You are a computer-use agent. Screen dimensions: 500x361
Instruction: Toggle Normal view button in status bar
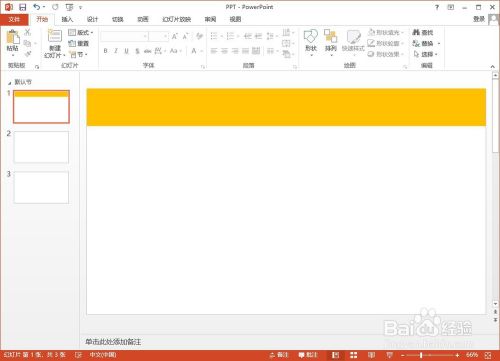[335, 355]
